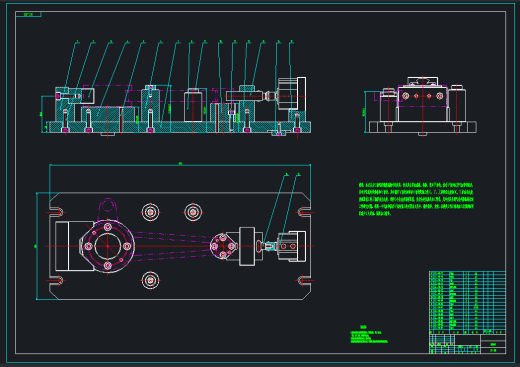
Task: Click the magenta lug above the large flange
Action: coord(107,208)
